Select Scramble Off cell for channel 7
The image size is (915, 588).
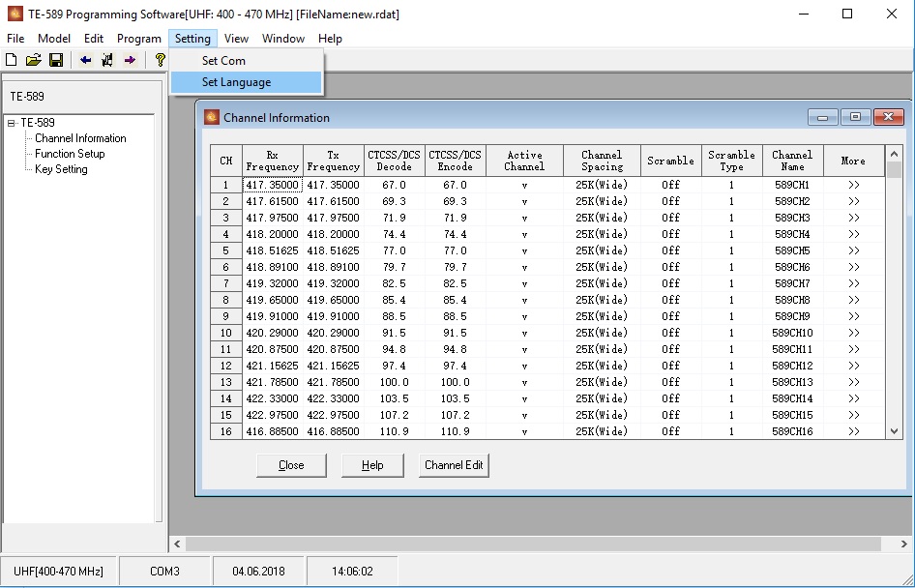pyautogui.click(x=671, y=283)
